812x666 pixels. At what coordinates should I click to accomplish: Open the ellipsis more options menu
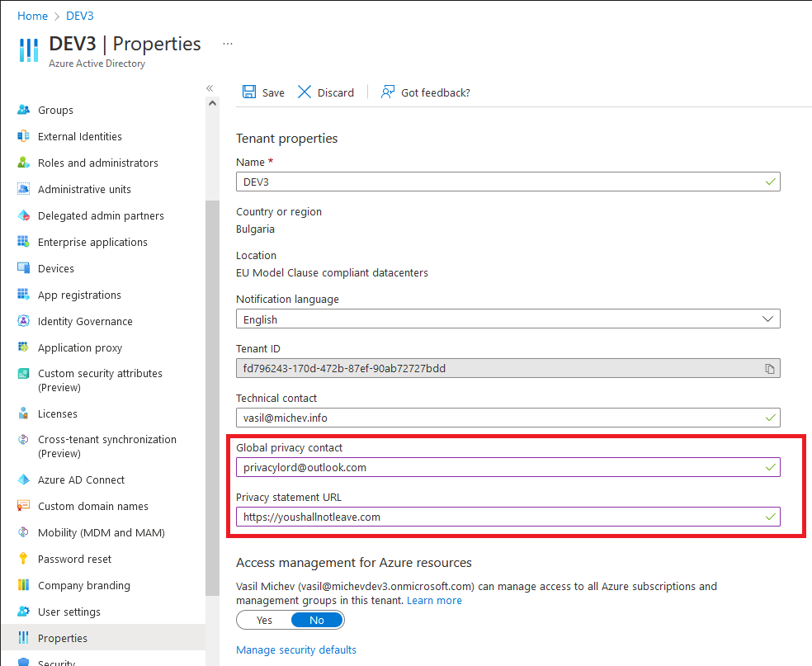coord(228,44)
